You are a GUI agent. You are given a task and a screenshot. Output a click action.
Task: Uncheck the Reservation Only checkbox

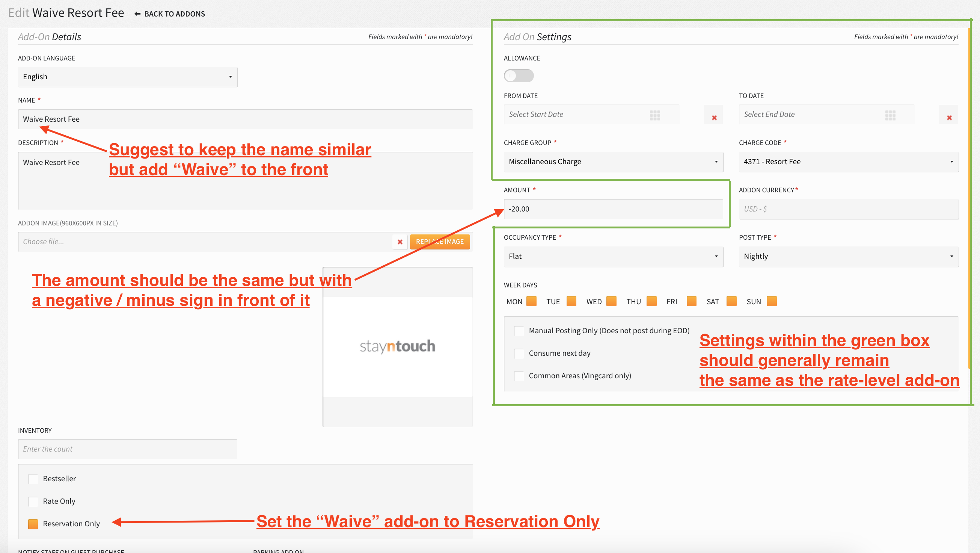(x=33, y=524)
